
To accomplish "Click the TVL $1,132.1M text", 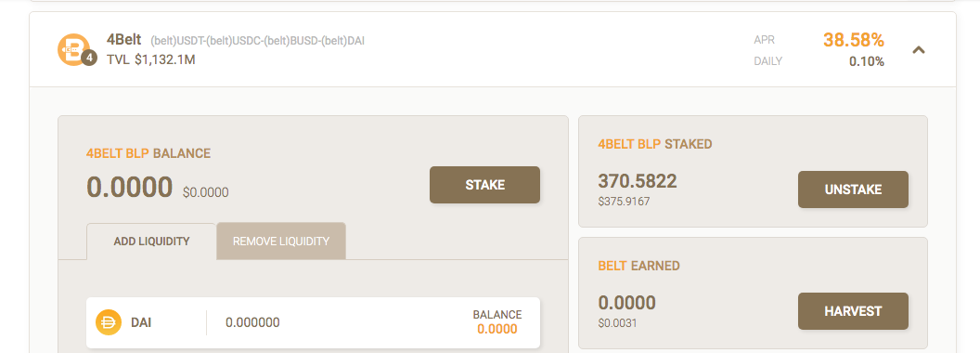I will pos(151,60).
